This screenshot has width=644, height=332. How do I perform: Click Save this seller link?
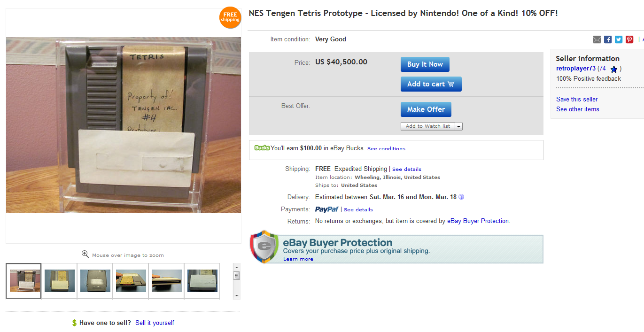pos(577,100)
